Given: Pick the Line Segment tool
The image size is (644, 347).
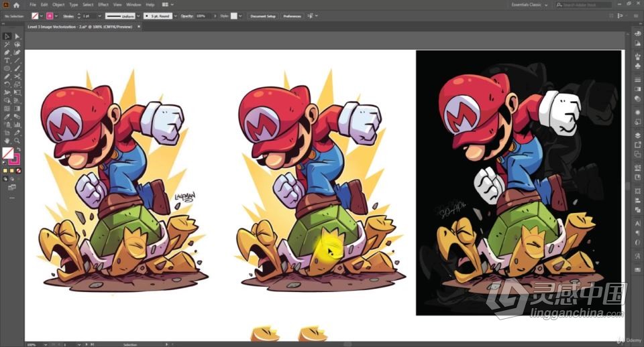Looking at the screenshot, I should click(x=17, y=60).
